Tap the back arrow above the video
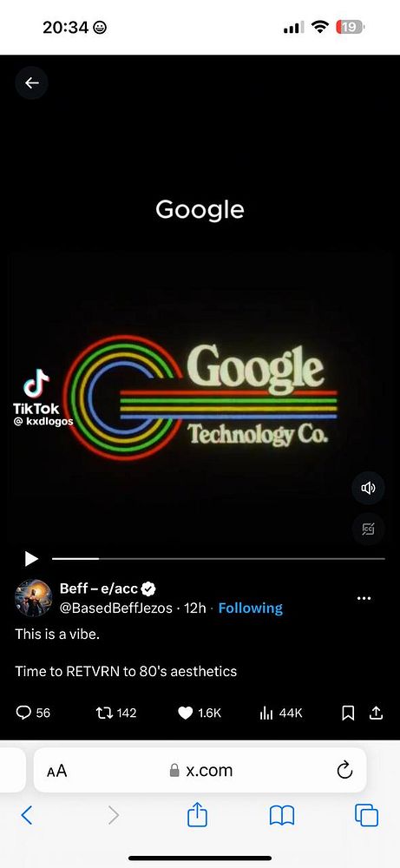Screen dimensions: 400x868 (31, 83)
